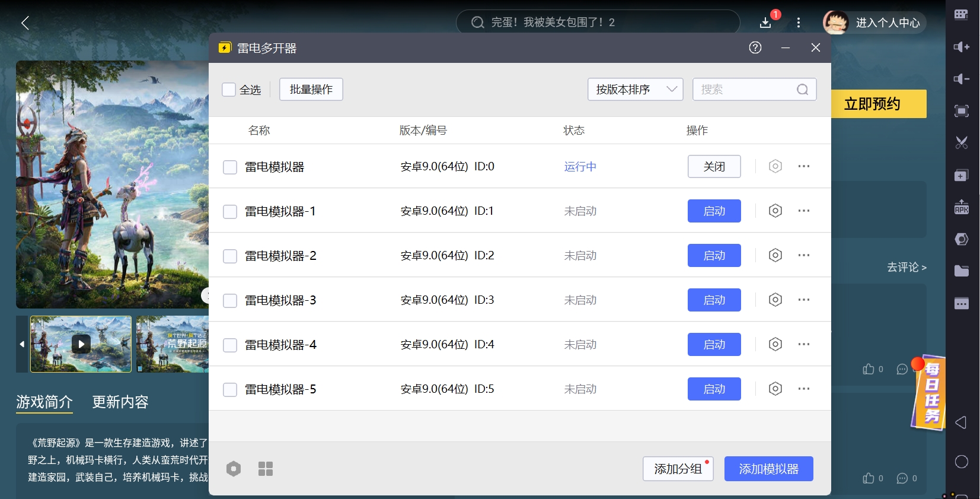Switch to the 更新内容 tab
The image size is (980, 499).
click(120, 402)
